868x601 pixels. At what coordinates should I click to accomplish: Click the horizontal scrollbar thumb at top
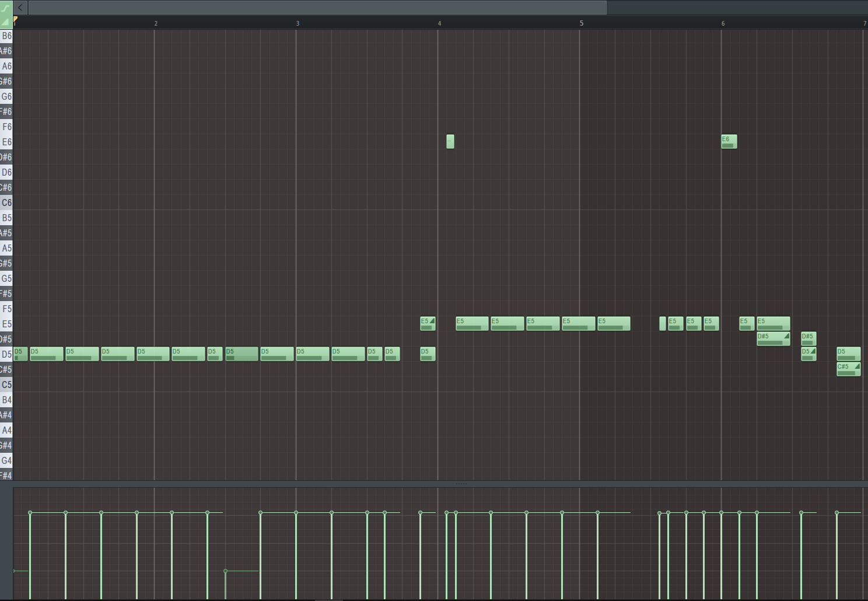click(x=317, y=8)
